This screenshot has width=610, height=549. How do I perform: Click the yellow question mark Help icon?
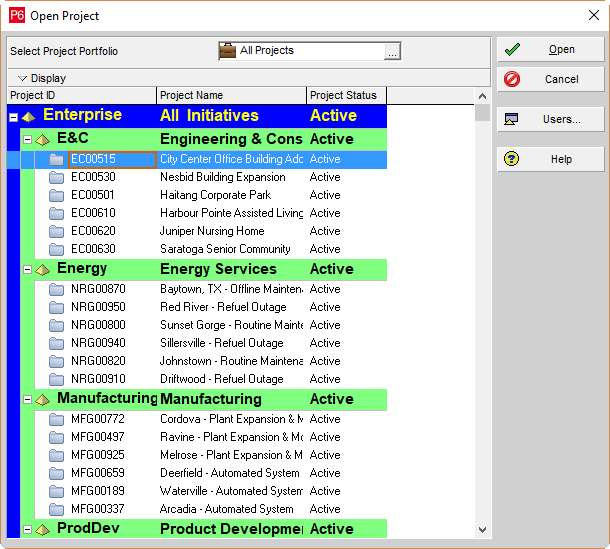point(511,159)
